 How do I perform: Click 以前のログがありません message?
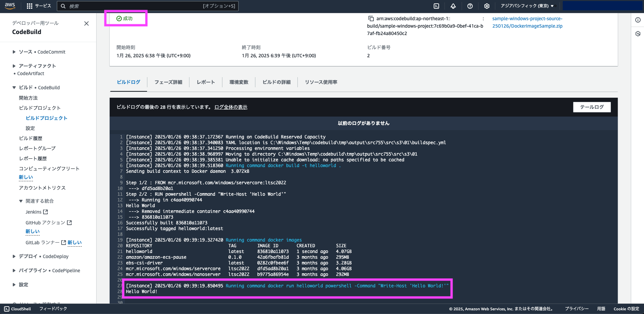[363, 123]
